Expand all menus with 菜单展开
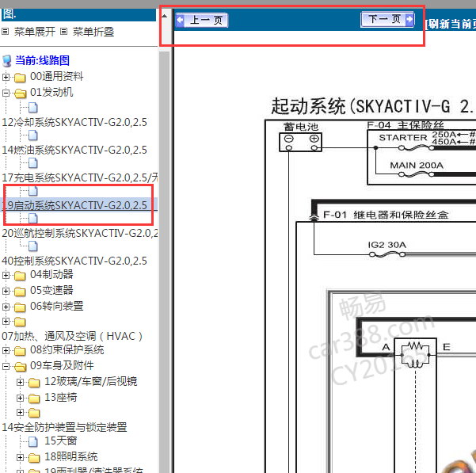 (35, 32)
